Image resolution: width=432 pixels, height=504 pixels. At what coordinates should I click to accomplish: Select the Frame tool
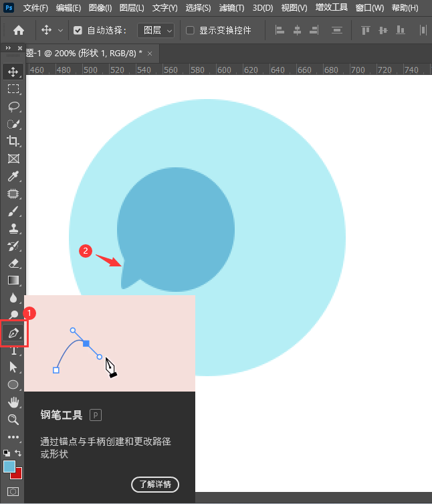pyautogui.click(x=13, y=159)
